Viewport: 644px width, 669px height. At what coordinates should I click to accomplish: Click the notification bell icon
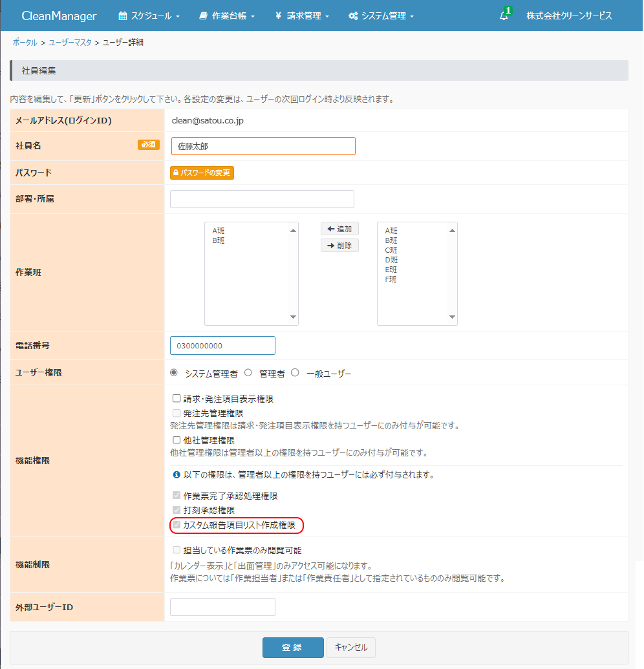(x=504, y=16)
